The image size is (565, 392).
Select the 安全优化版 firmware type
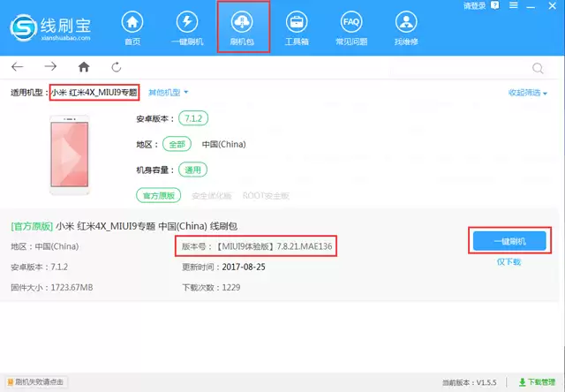coord(212,196)
